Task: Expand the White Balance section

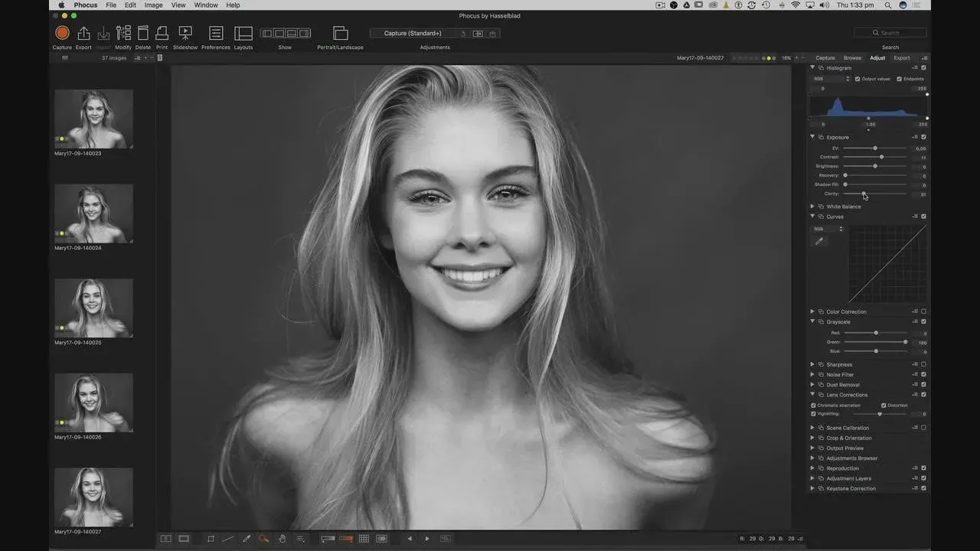Action: point(812,207)
